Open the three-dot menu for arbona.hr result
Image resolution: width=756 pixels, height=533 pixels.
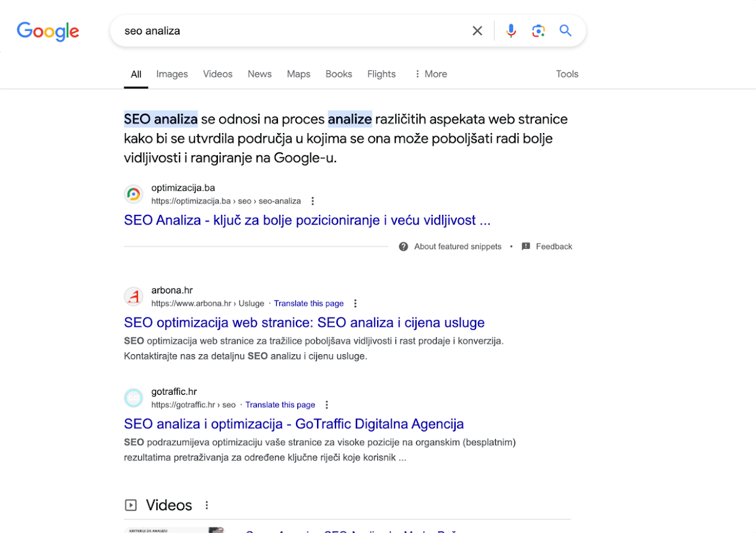[355, 303]
